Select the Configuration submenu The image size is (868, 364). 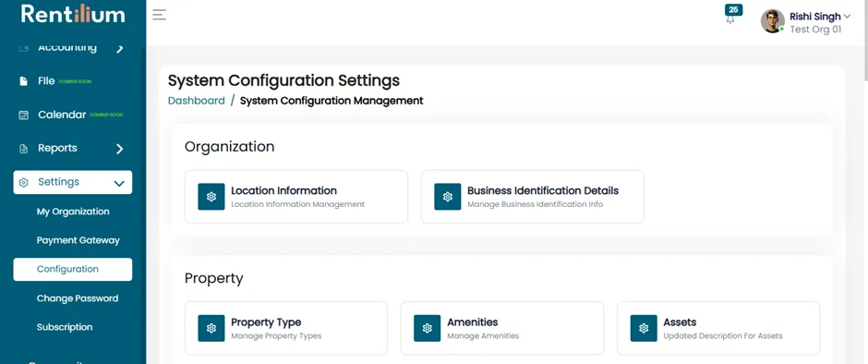(73, 269)
